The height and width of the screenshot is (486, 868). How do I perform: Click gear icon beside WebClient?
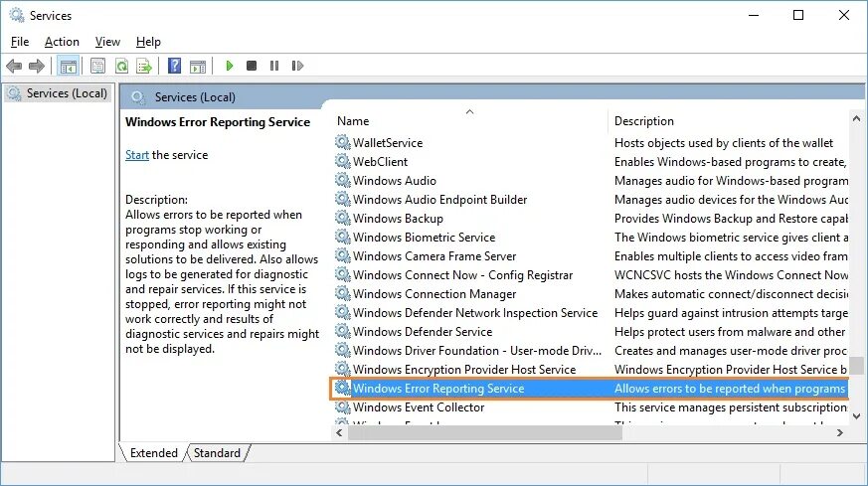pyautogui.click(x=343, y=161)
